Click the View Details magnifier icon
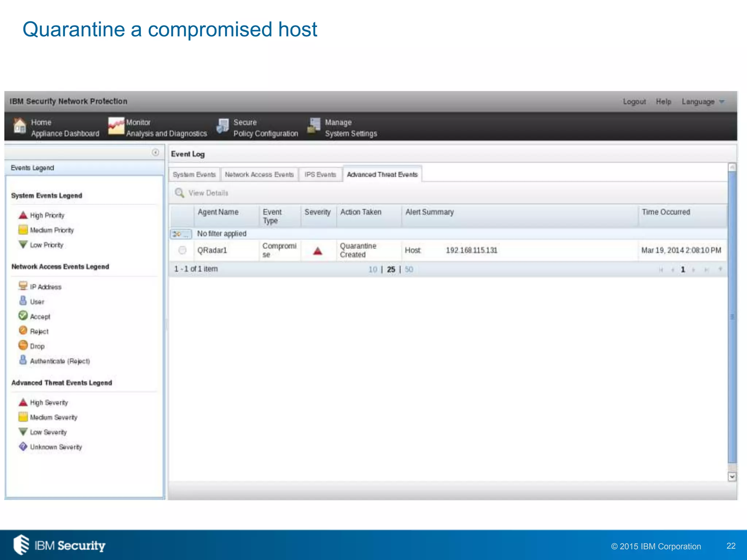Image resolution: width=747 pixels, height=560 pixels. [x=179, y=192]
